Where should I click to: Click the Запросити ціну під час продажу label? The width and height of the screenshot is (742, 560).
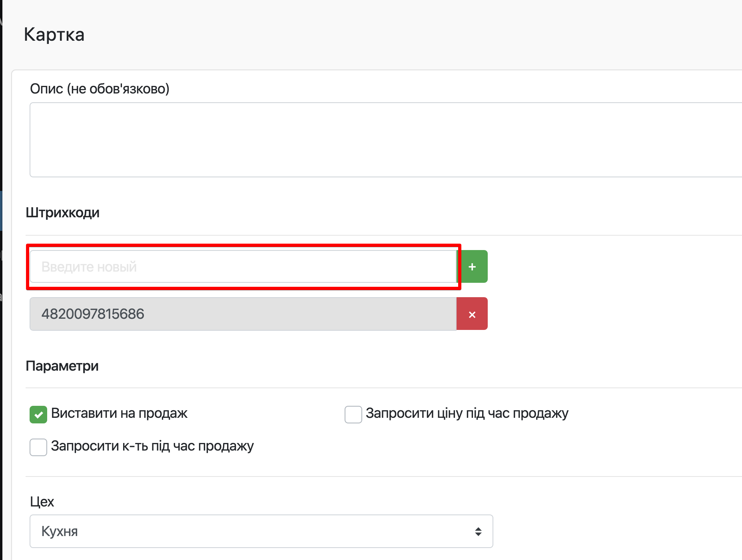(x=467, y=413)
